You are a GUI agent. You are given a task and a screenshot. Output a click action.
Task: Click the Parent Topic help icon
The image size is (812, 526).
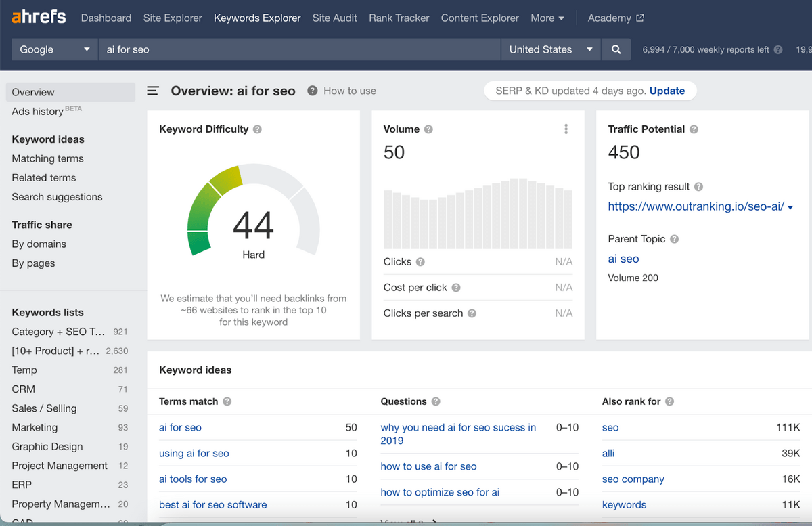[674, 239]
